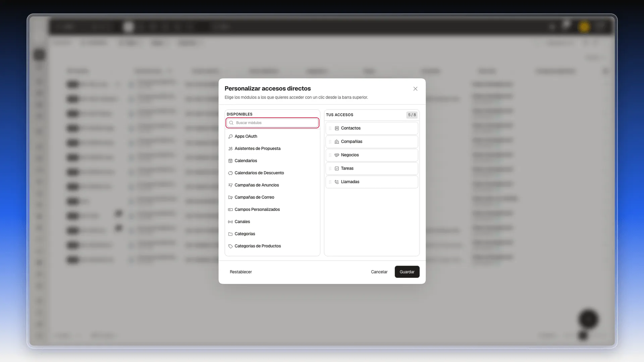Select Calendarios from available modules

(272, 161)
